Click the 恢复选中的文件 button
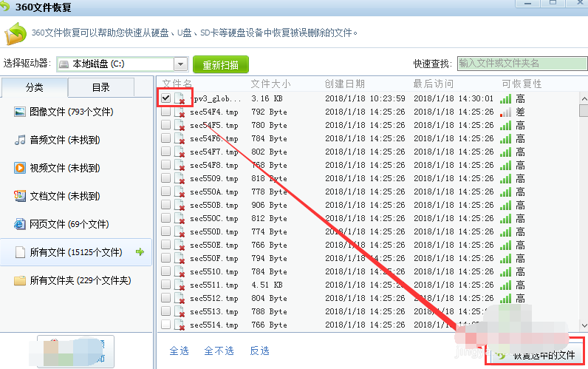The image size is (588, 369). [535, 354]
